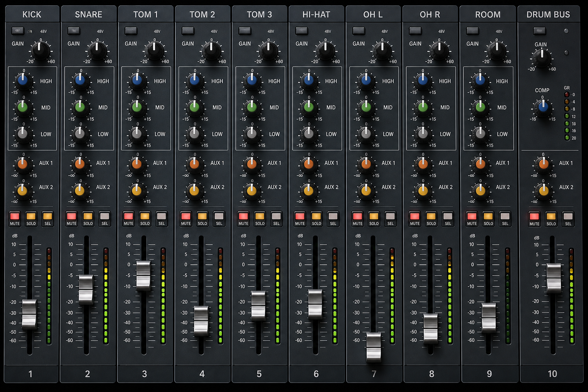The width and height of the screenshot is (588, 392).
Task: Click the KICK channel fader cap
Action: click(29, 315)
